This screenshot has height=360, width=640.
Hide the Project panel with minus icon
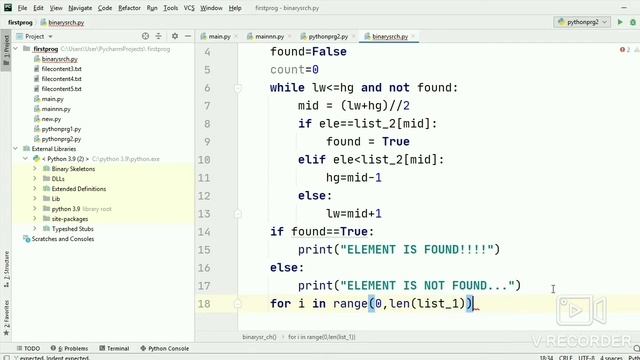point(188,36)
